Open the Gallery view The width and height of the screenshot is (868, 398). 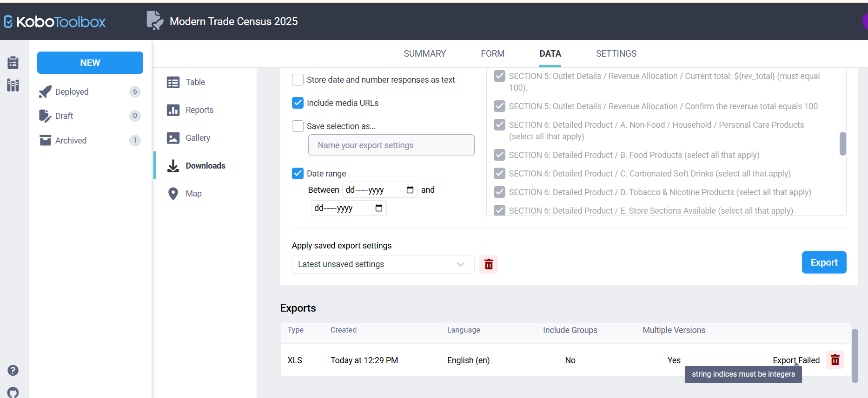[198, 138]
